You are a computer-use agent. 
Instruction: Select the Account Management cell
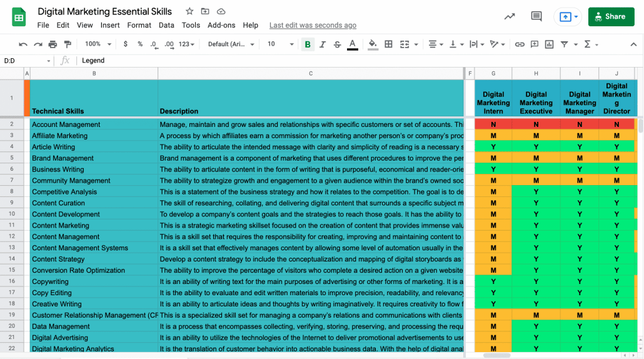[94, 124]
